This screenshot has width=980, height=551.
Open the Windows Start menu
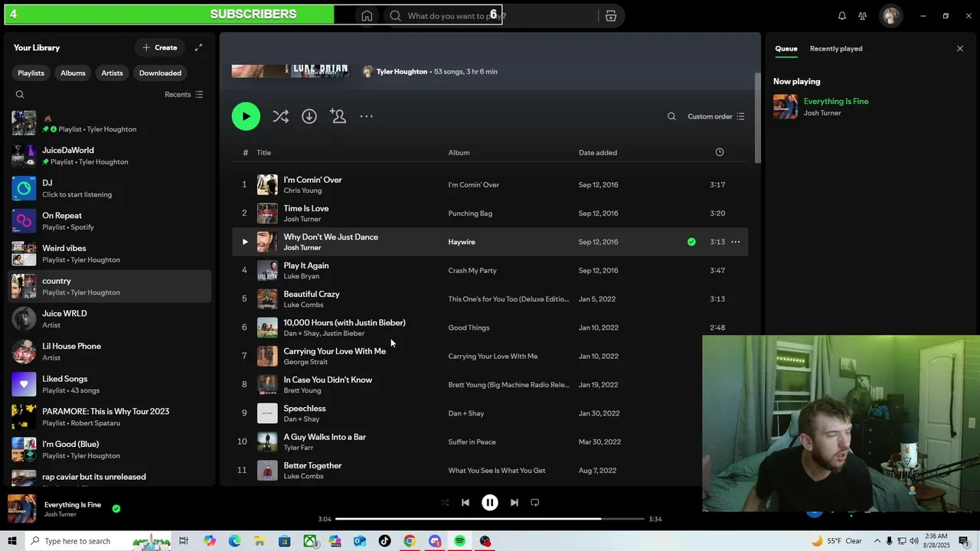click(12, 541)
